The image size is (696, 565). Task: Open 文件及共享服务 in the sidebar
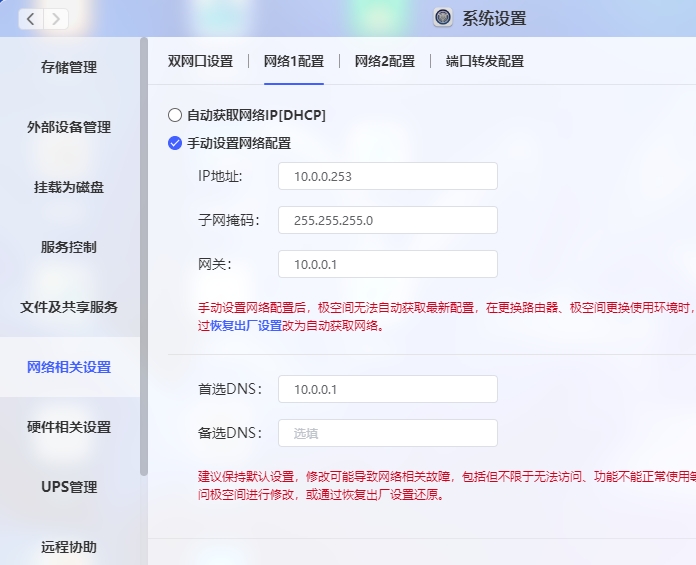click(x=69, y=307)
